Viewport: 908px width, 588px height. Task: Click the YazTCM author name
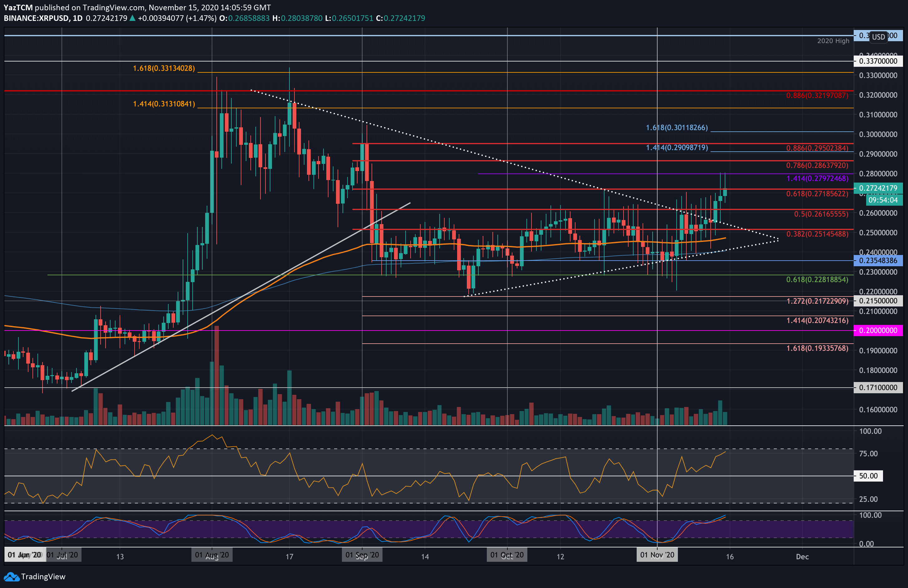18,7
